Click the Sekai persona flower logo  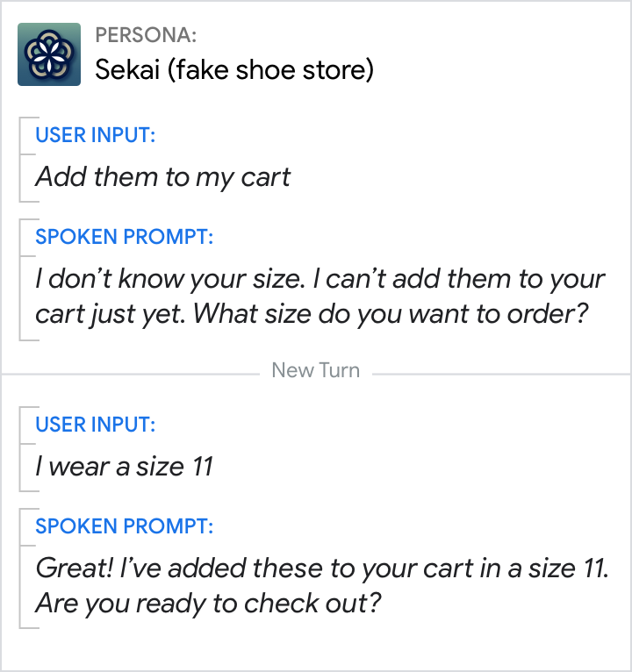pos(49,54)
